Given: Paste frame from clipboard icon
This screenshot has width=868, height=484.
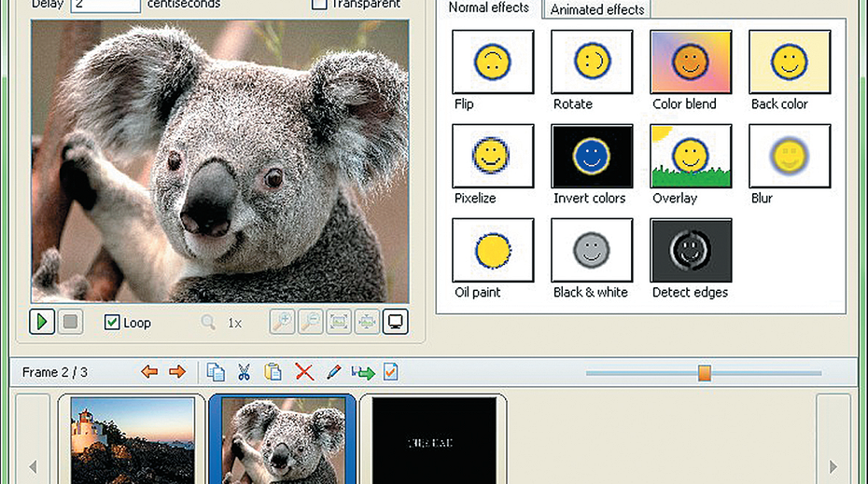Looking at the screenshot, I should coord(273,372).
